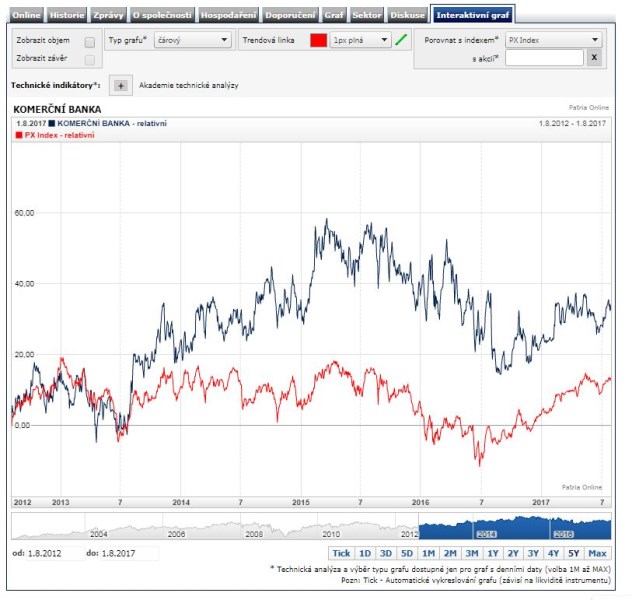Open the Hospodaření tab
Screen dimensions: 632x600
(x=228, y=16)
